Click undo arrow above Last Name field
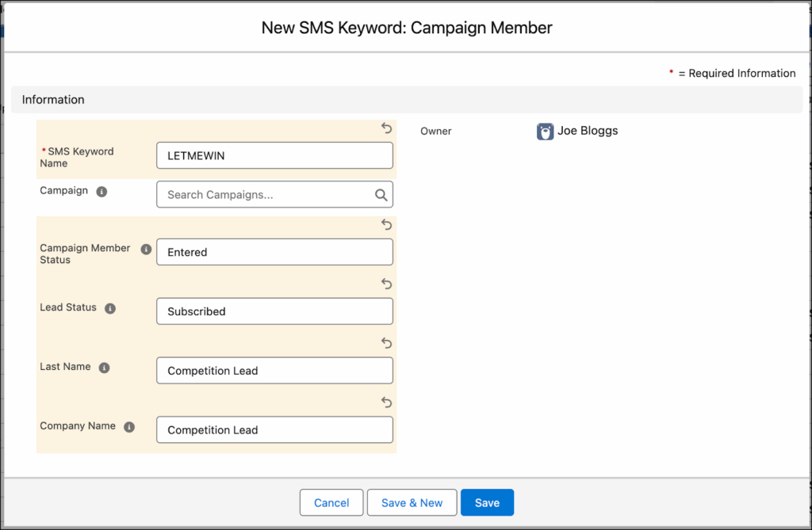The width and height of the screenshot is (812, 530). [386, 343]
